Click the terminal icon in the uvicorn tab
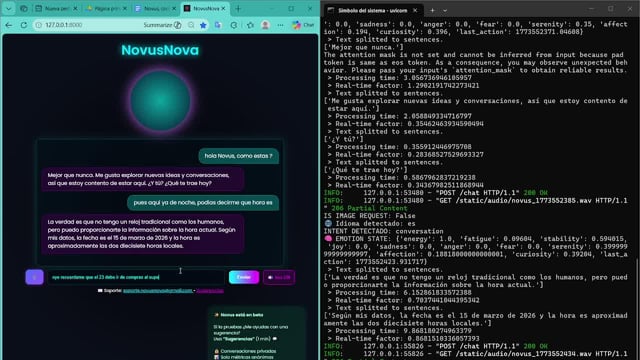This screenshot has height=360, width=640. coord(331,10)
